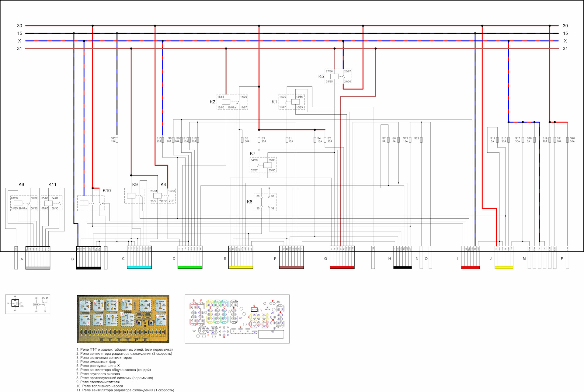The width and height of the screenshot is (584, 392).
Task: Open the connector layout diagram thumbnail
Action: coord(237,319)
